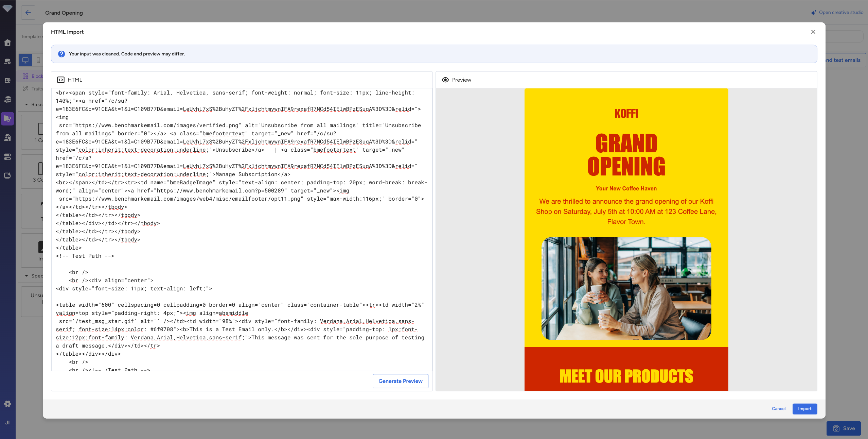868x439 pixels.
Task: Click the announcement paragraph in preview
Action: (x=626, y=212)
